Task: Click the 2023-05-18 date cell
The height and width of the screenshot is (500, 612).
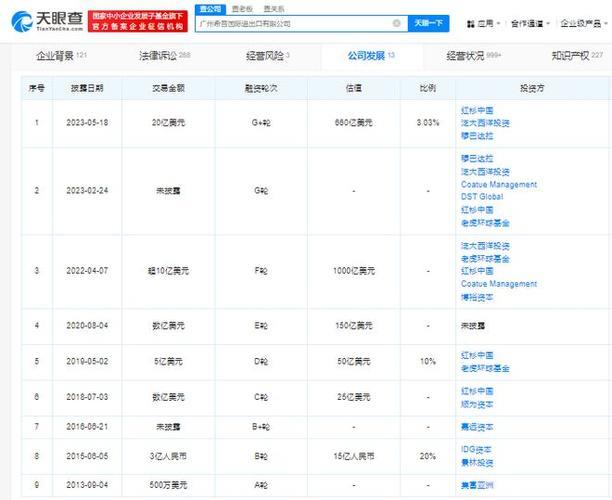Action: (87, 123)
